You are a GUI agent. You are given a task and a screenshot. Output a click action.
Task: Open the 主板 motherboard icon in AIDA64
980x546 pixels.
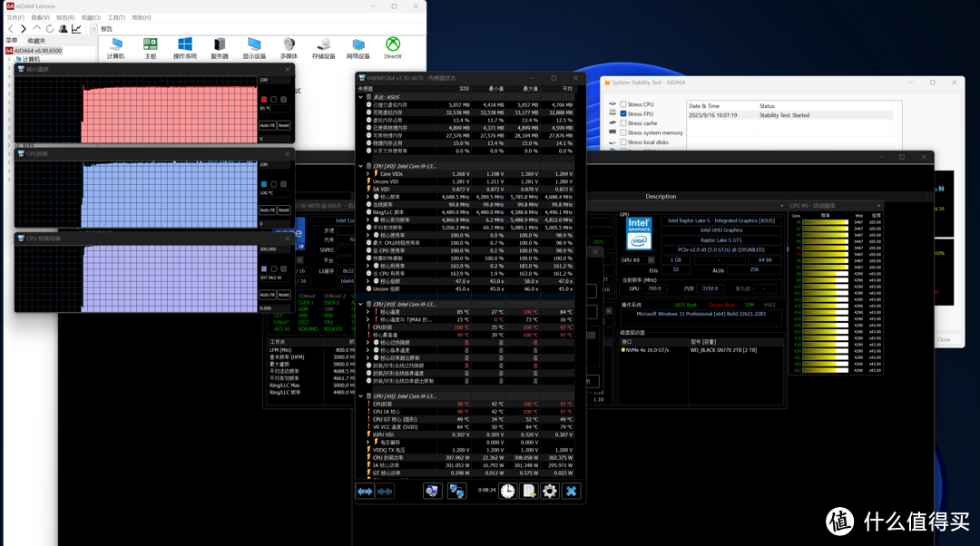point(150,48)
